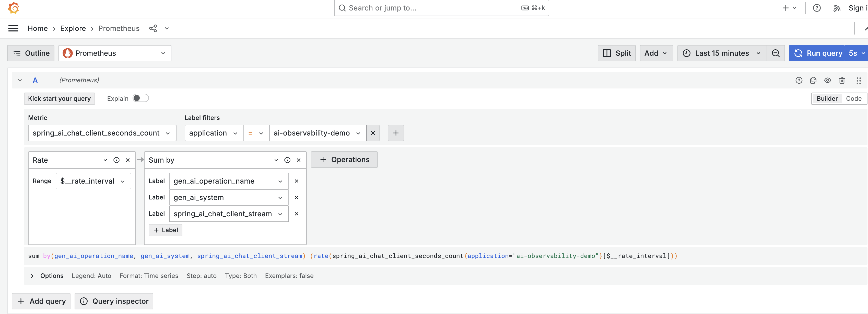
Task: Open the ai-observability-demo value dropdown
Action: 318,133
